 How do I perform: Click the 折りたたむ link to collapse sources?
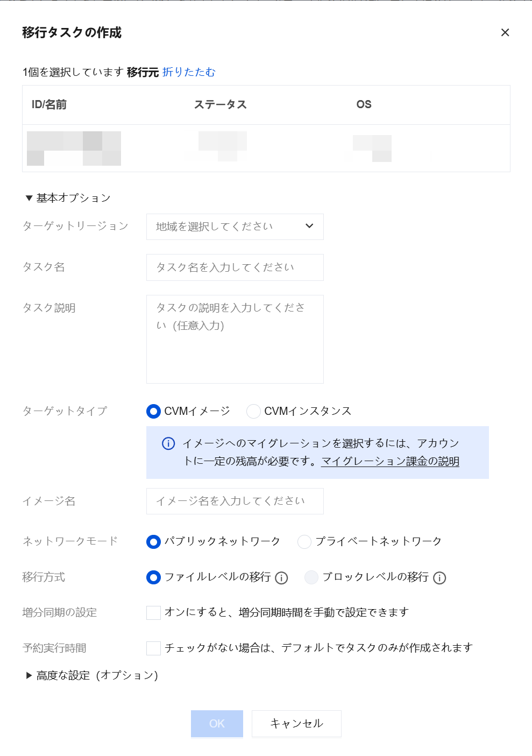(189, 72)
